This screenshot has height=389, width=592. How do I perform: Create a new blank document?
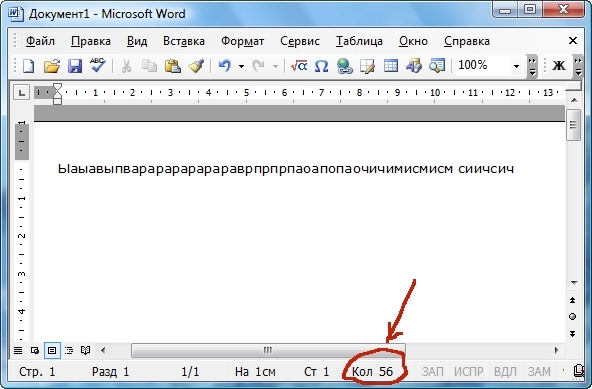coord(29,66)
